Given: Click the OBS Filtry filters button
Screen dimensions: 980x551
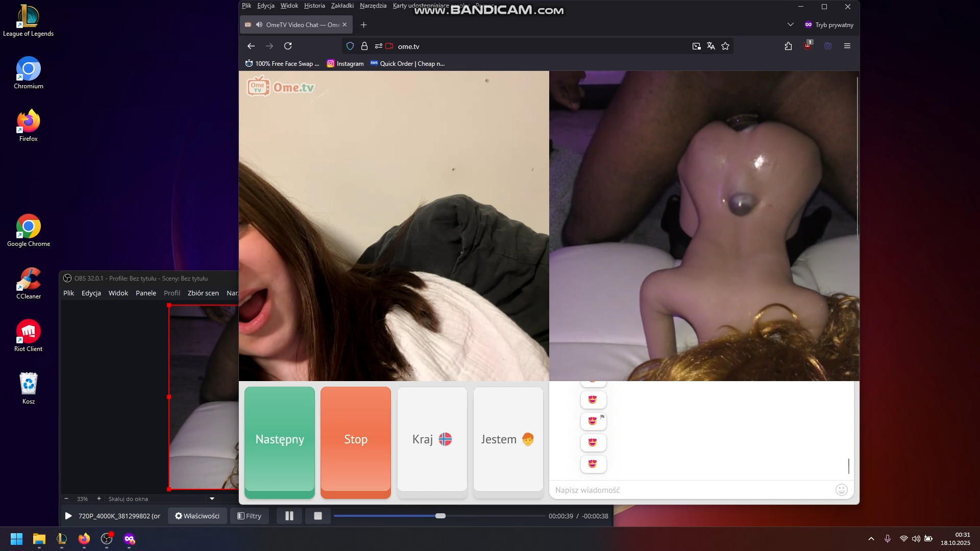Looking at the screenshot, I should pos(250,516).
